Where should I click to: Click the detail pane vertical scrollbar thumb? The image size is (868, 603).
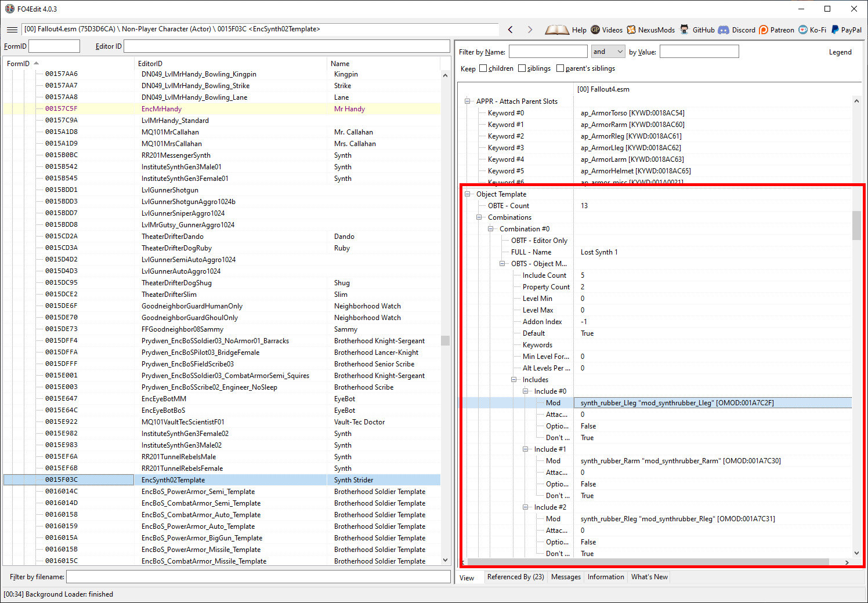856,226
